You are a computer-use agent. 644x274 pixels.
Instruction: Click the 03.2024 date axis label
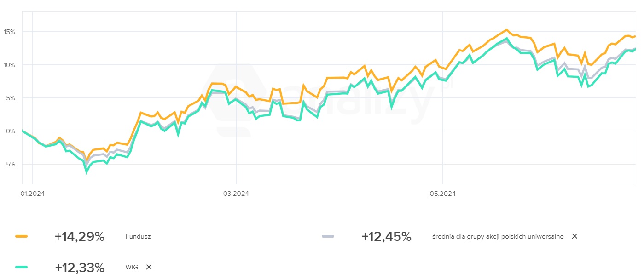(236, 194)
